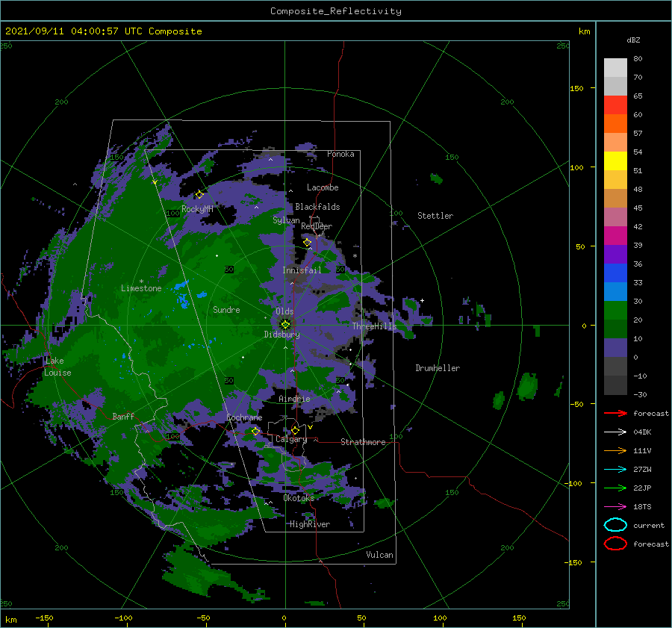Click the radar site marker between Olds and Didsbury

pos(285,325)
